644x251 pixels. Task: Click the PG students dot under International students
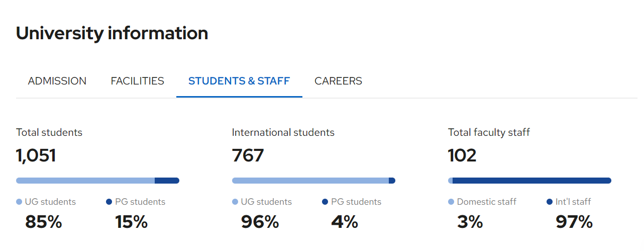(325, 202)
